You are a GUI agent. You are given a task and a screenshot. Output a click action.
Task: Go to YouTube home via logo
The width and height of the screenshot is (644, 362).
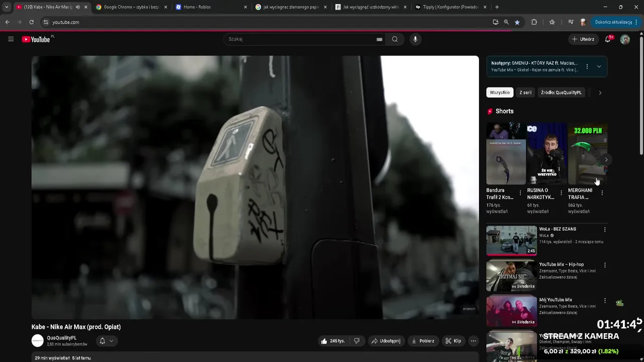36,39
